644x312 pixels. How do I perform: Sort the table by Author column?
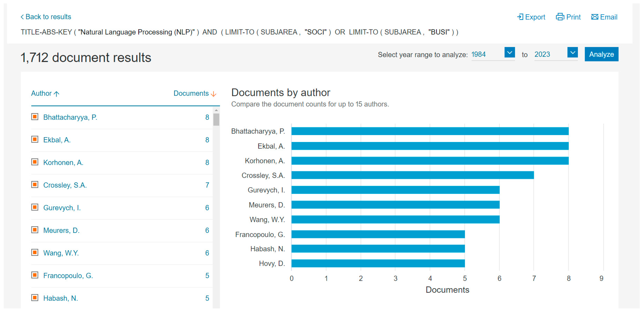point(42,93)
